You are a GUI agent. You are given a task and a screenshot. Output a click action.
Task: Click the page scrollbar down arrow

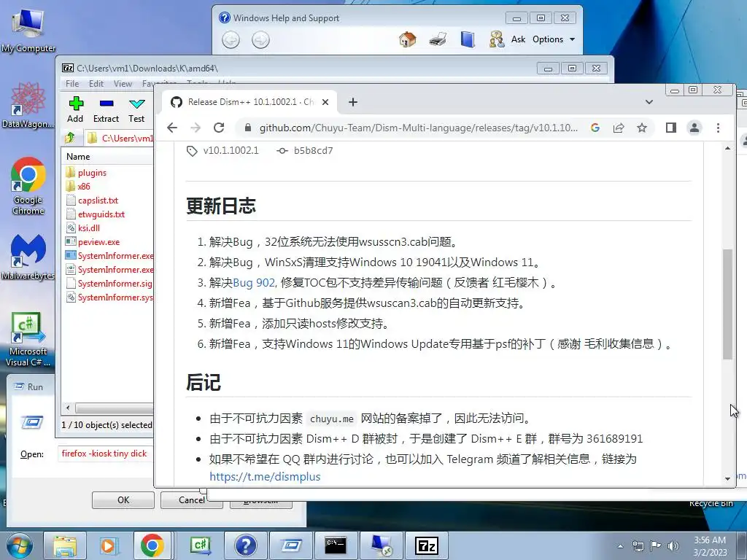point(727,479)
